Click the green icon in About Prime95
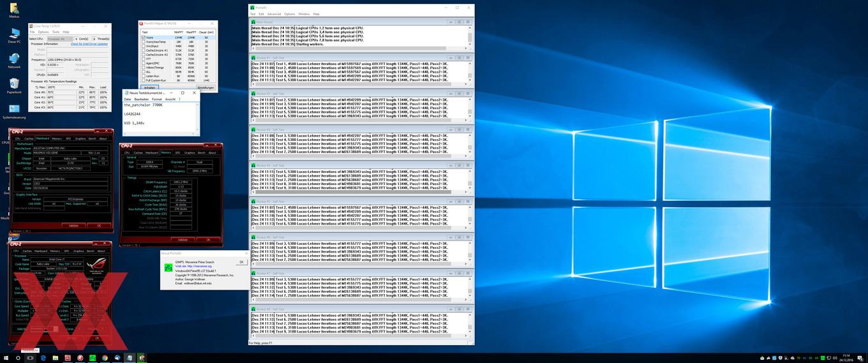This screenshot has width=868, height=363. tap(168, 269)
